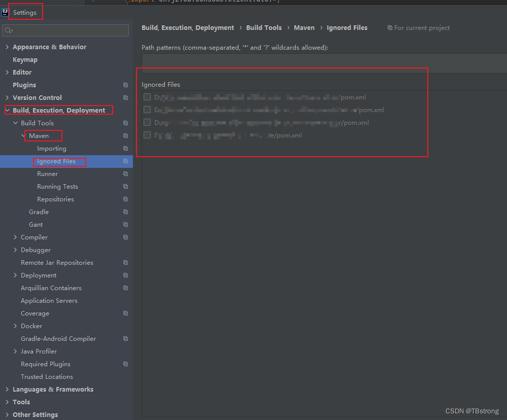Collapse the Maven node
The image size is (507, 420).
(x=23, y=136)
